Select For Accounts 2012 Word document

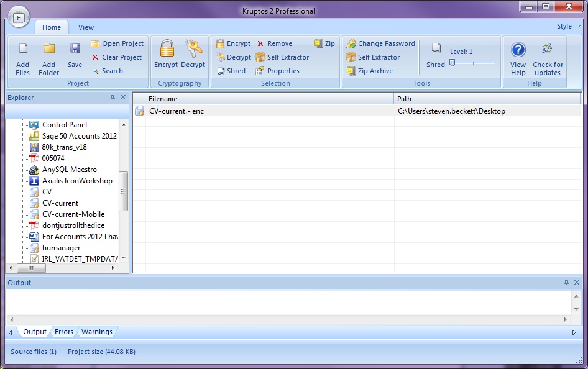(73, 237)
